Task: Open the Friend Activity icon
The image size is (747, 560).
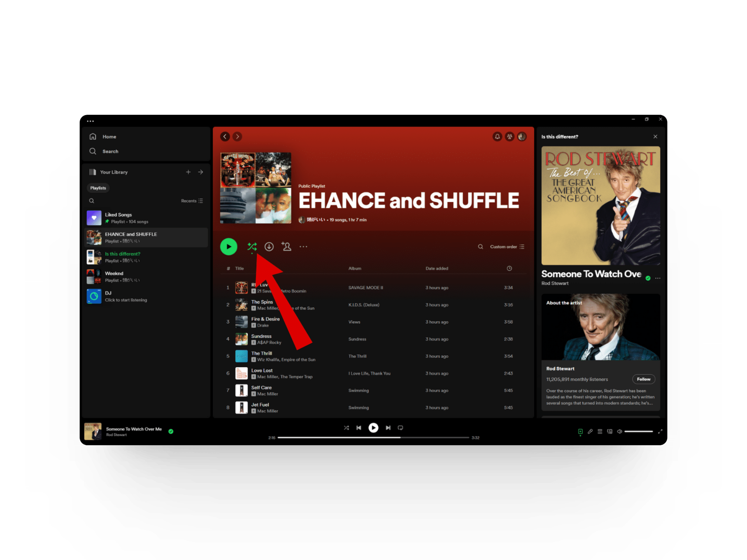Action: click(x=510, y=136)
